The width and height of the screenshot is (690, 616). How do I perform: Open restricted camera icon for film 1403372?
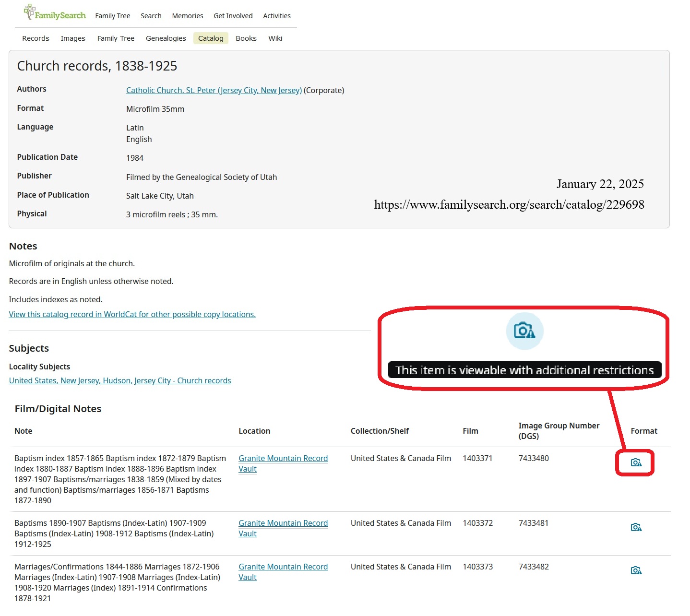pyautogui.click(x=636, y=527)
